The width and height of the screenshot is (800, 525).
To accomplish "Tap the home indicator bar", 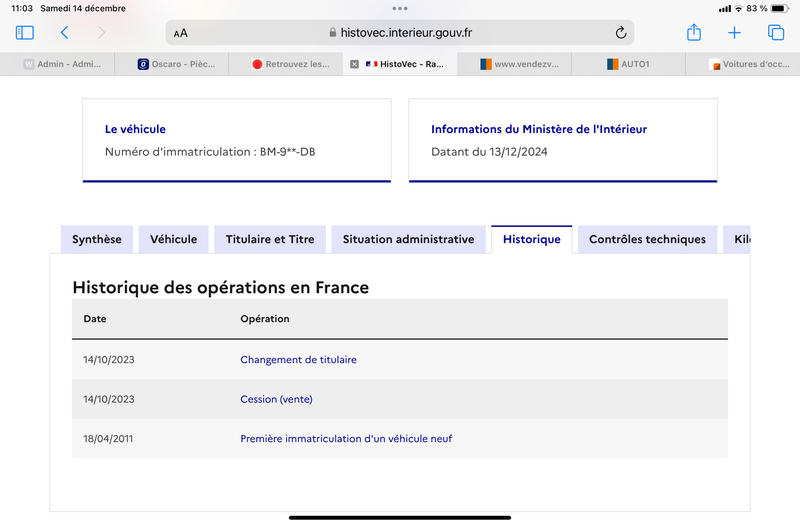I will click(x=400, y=518).
